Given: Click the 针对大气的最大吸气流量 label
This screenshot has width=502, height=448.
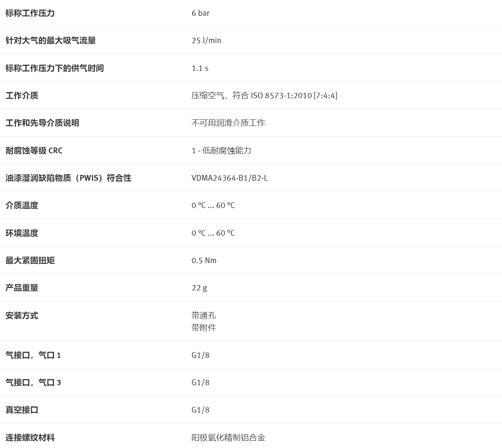Looking at the screenshot, I should [x=50, y=40].
